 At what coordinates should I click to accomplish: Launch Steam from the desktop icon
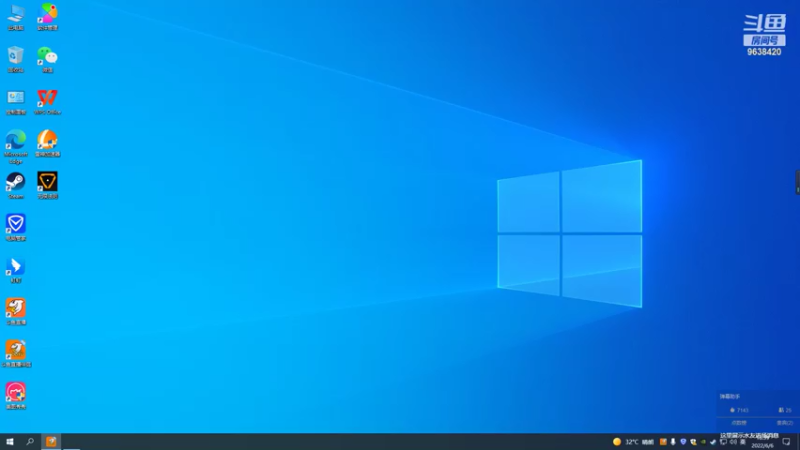click(16, 186)
